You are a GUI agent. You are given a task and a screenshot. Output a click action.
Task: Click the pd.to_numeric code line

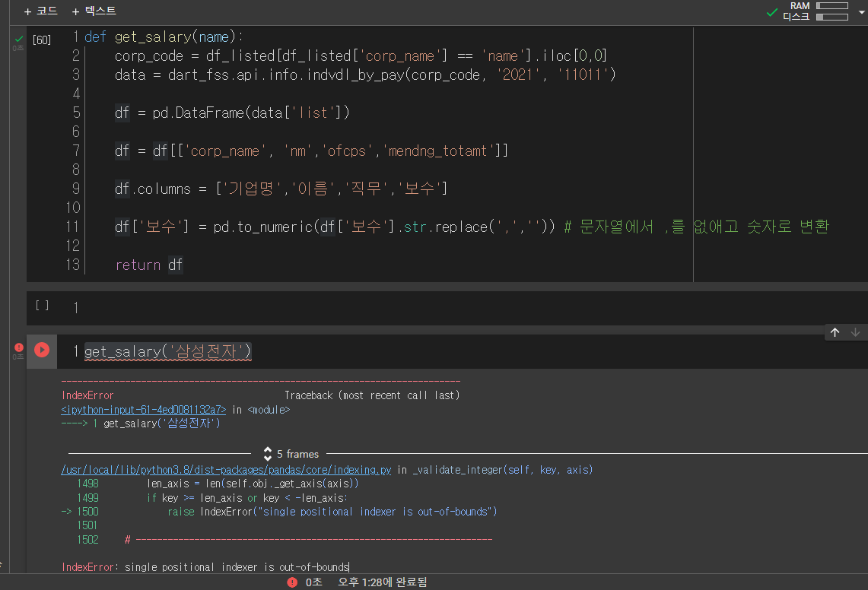335,227
